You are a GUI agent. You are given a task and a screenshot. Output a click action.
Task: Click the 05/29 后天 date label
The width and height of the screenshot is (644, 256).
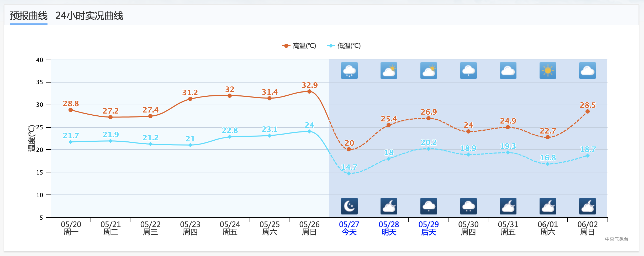point(429,228)
